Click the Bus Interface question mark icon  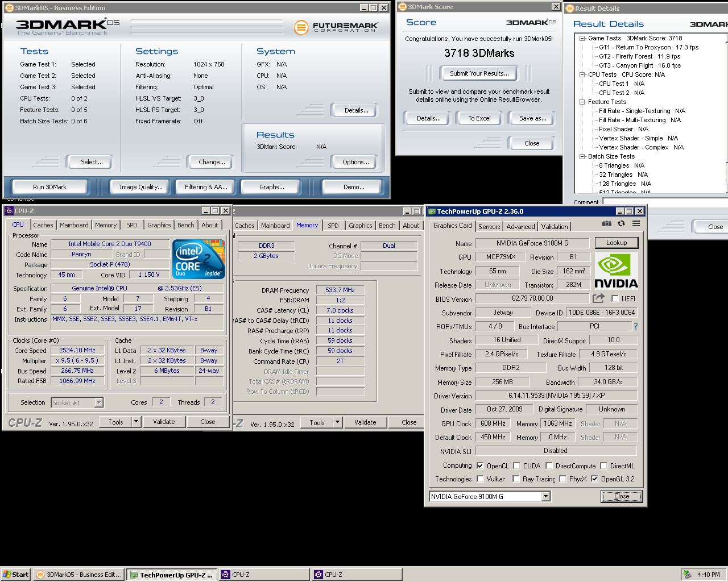[x=636, y=326]
